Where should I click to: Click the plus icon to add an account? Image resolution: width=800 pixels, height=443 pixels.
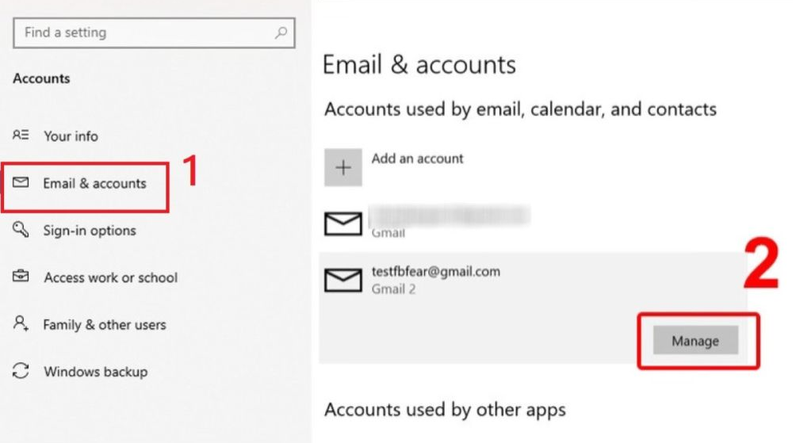click(x=343, y=167)
